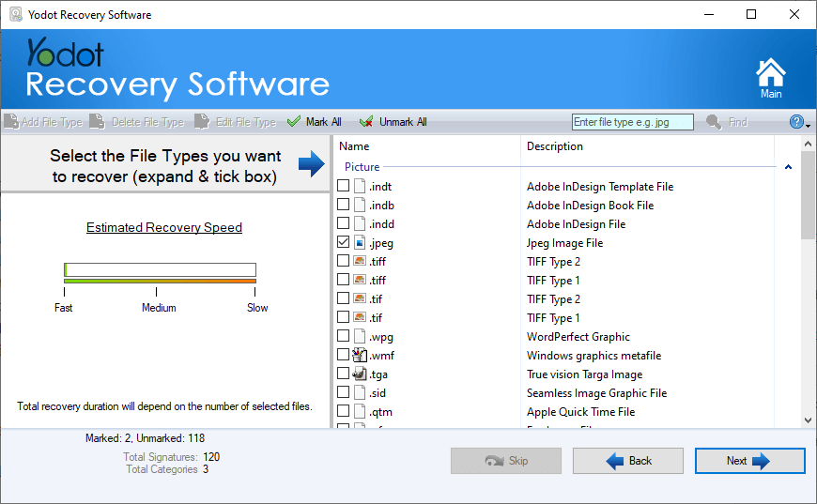Untick the .jpeg checkbox
The width and height of the screenshot is (817, 504).
[344, 242]
